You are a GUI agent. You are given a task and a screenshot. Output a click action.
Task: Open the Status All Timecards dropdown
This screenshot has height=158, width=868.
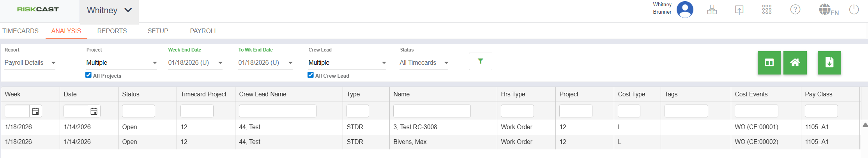446,63
